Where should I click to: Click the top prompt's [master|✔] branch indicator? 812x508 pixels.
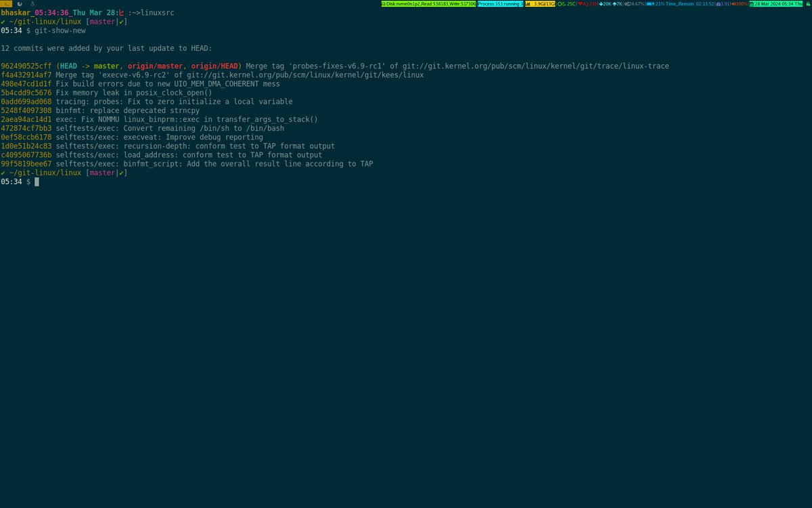pos(106,22)
